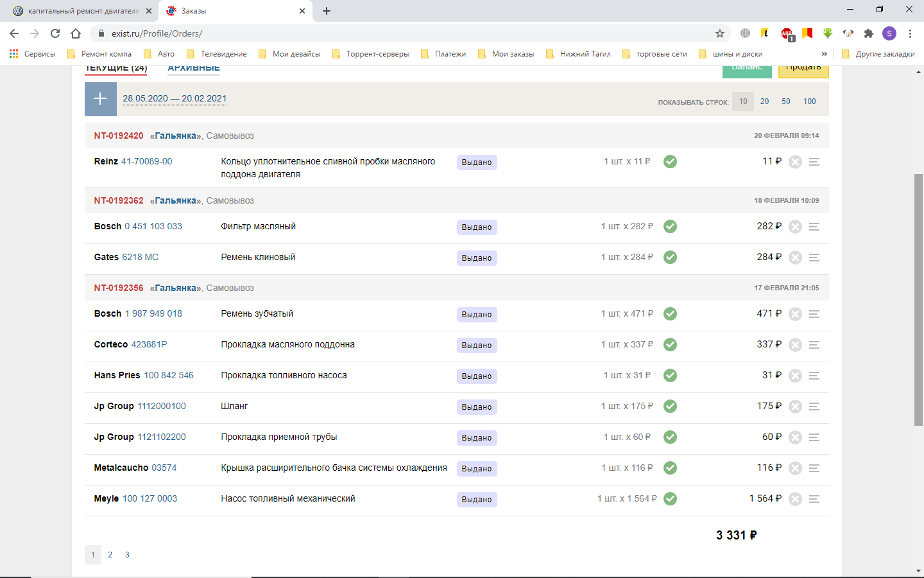Open the menu icon for the Gates 6218 MC row
Image resolution: width=924 pixels, height=578 pixels.
point(814,258)
